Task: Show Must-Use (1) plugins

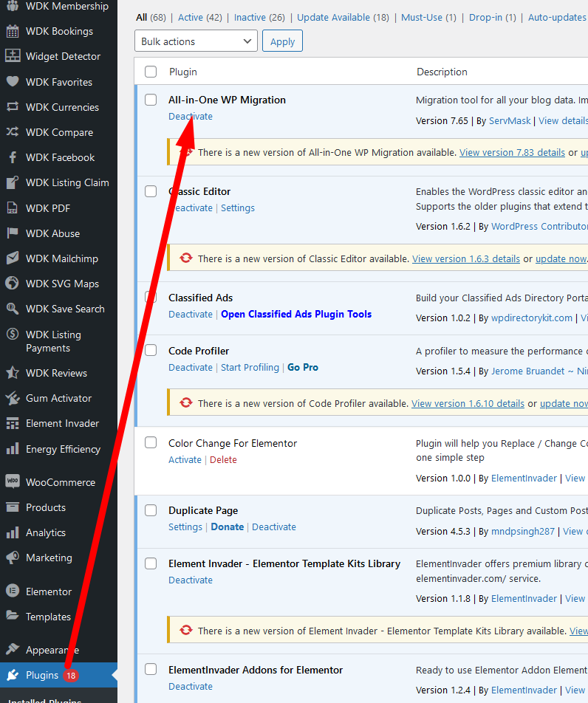Action: pyautogui.click(x=428, y=18)
